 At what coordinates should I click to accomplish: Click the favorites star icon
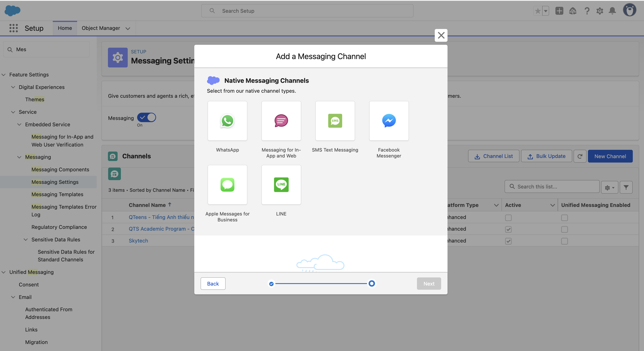pos(538,11)
